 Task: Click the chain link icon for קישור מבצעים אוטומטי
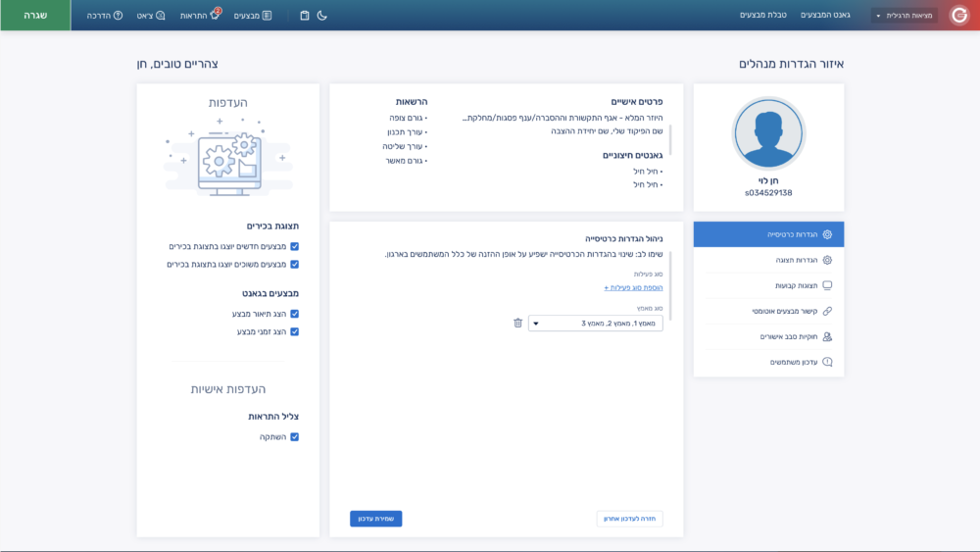coord(827,312)
